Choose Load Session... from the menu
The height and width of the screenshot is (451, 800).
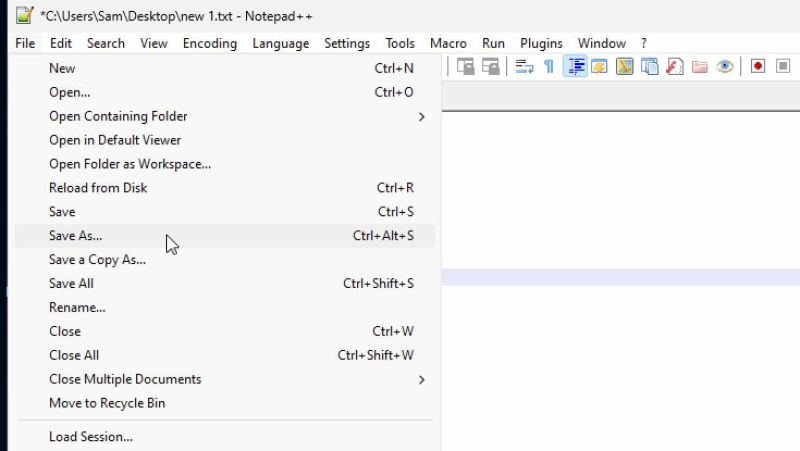[x=224, y=437]
